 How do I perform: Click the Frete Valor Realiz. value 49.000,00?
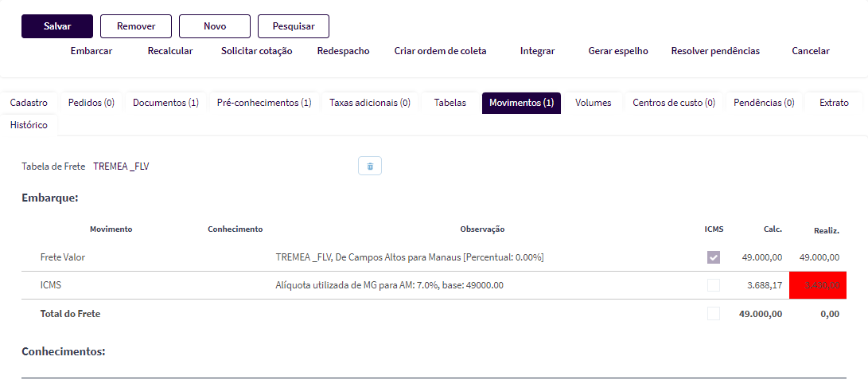tap(819, 257)
